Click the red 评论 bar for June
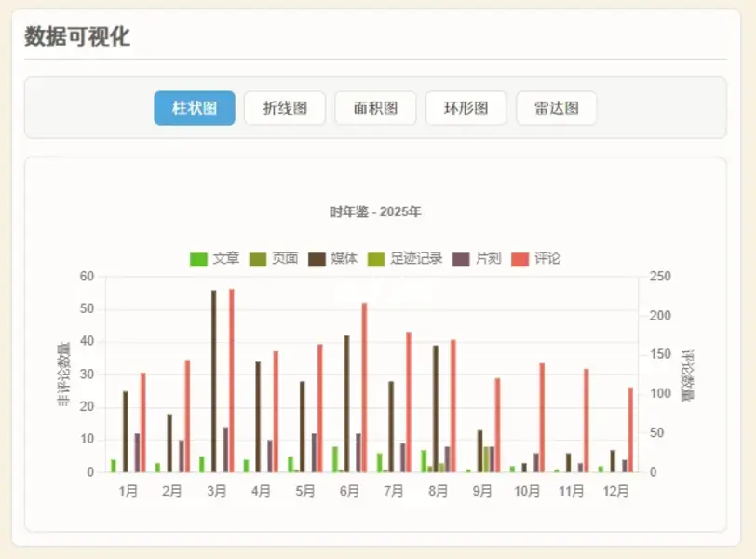Image resolution: width=756 pixels, height=559 pixels. (x=364, y=391)
